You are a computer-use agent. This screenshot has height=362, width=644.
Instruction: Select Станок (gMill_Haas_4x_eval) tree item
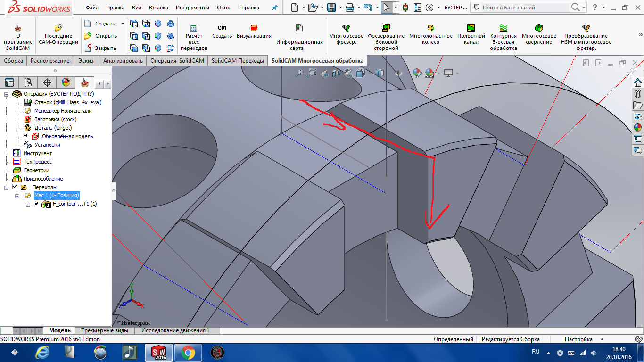[x=67, y=102]
